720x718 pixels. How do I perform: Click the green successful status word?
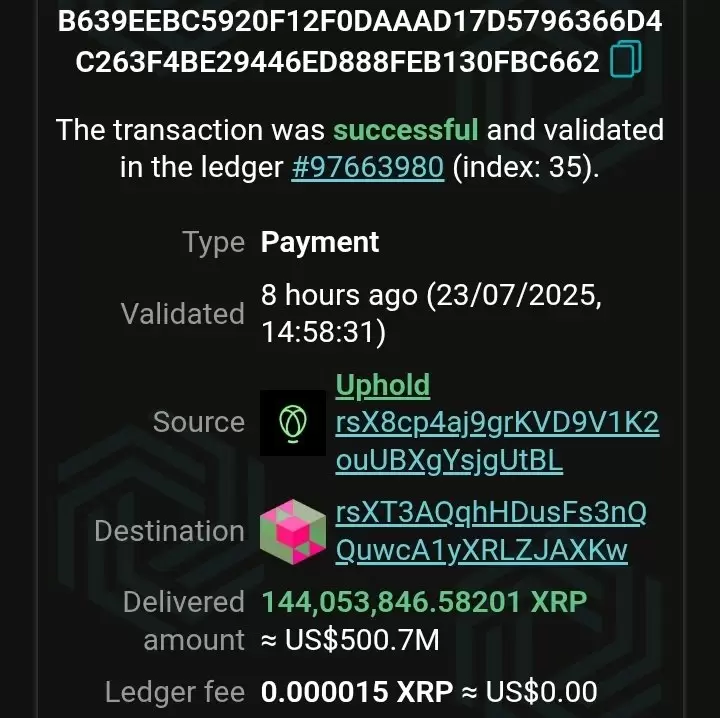tap(405, 129)
